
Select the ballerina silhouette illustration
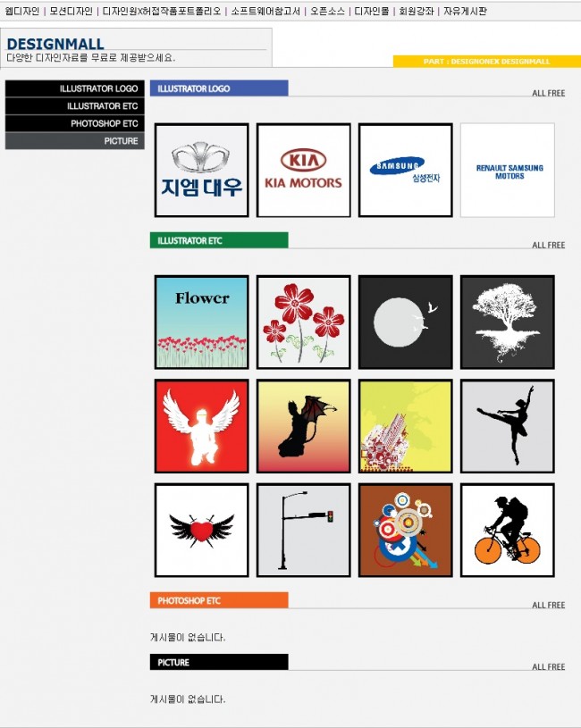click(508, 426)
